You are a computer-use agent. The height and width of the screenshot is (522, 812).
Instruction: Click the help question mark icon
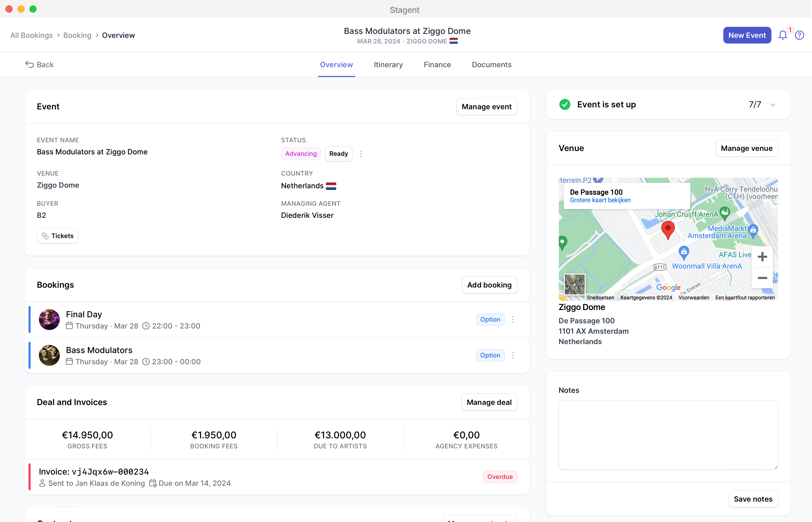point(800,35)
